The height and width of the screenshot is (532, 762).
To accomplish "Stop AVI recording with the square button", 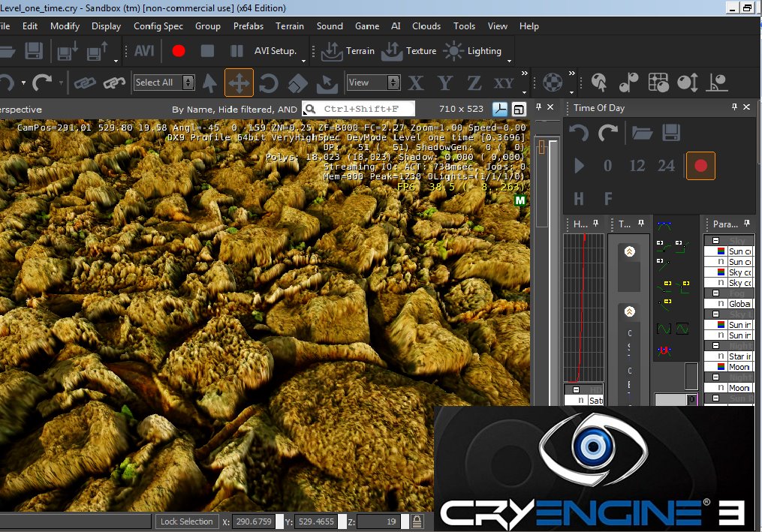I will click(207, 50).
